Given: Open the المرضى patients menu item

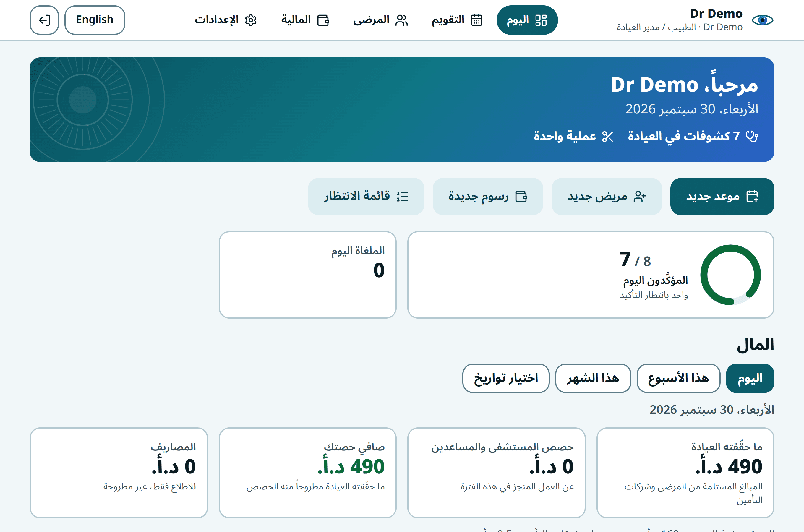Looking at the screenshot, I should (x=380, y=20).
